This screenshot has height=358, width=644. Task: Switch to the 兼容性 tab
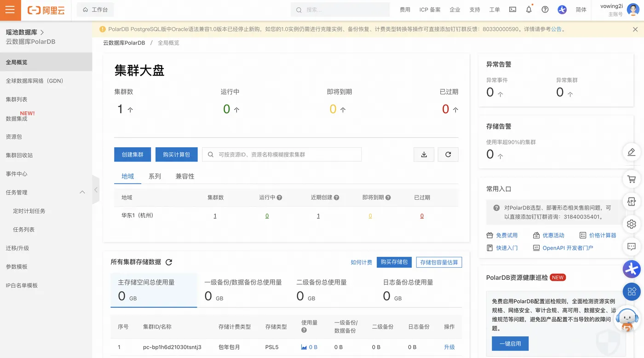point(185,176)
